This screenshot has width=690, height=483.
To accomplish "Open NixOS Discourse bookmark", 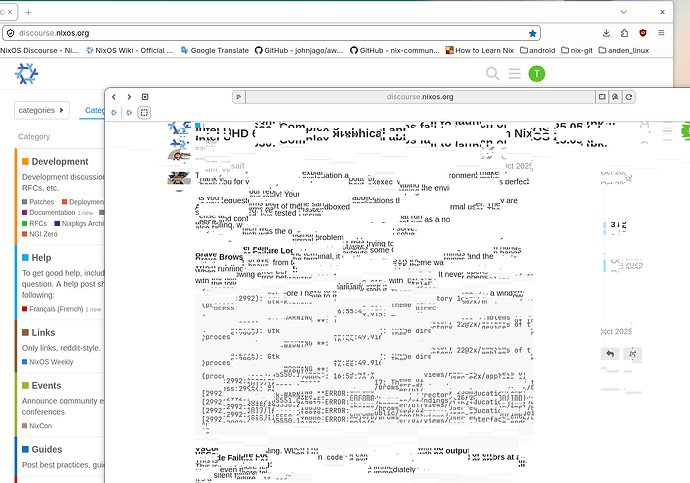I will click(x=39, y=51).
